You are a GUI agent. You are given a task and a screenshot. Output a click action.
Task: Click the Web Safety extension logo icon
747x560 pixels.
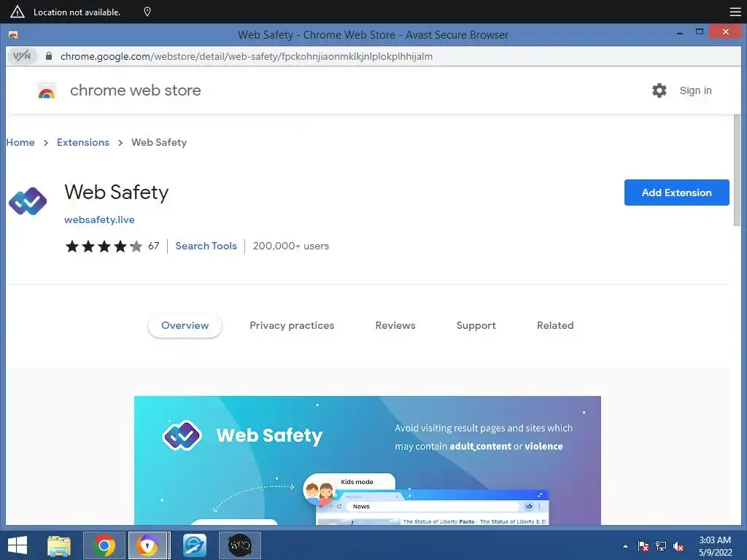point(28,201)
